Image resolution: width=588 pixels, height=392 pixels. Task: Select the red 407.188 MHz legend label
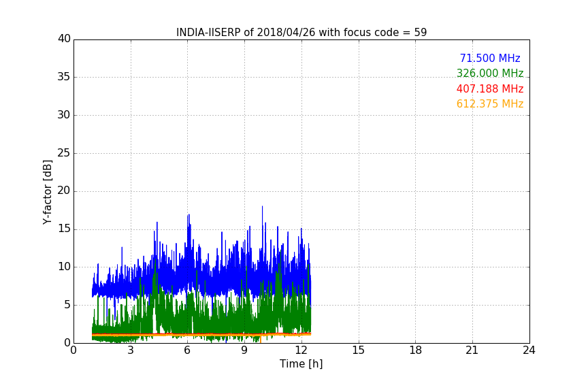click(490, 89)
